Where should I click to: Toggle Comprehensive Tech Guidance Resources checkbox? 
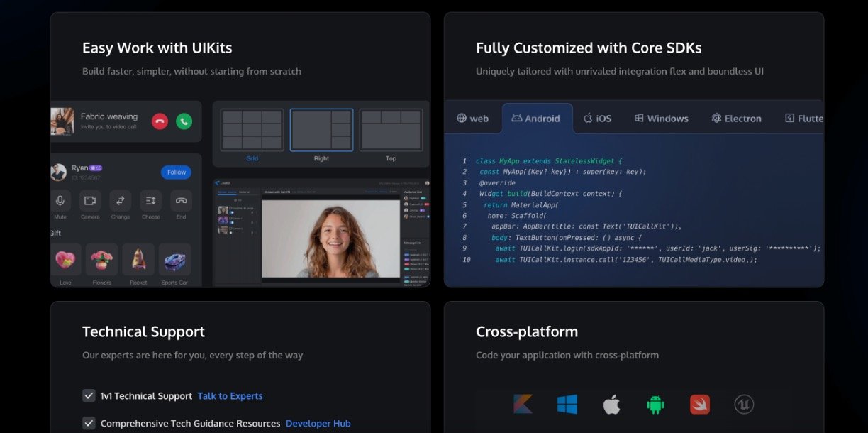[x=89, y=423]
